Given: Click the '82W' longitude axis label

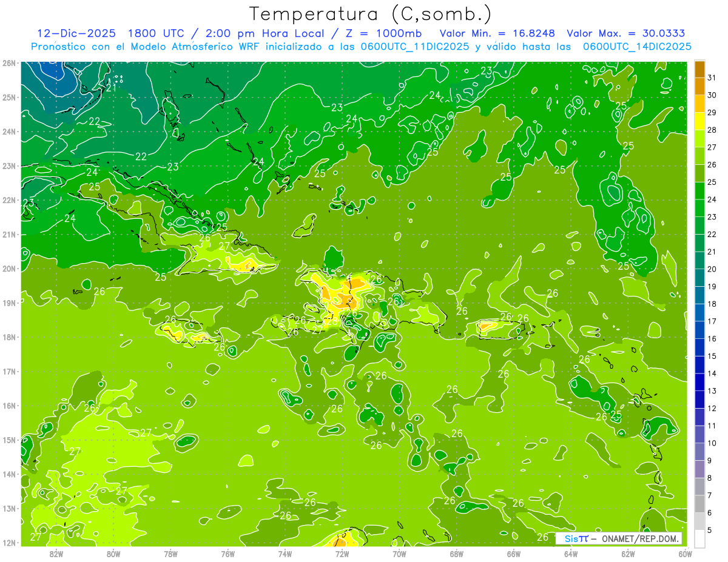Looking at the screenshot, I should (x=56, y=554).
